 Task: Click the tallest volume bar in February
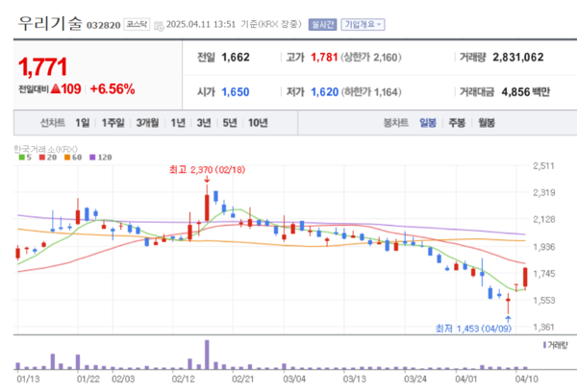click(x=207, y=355)
